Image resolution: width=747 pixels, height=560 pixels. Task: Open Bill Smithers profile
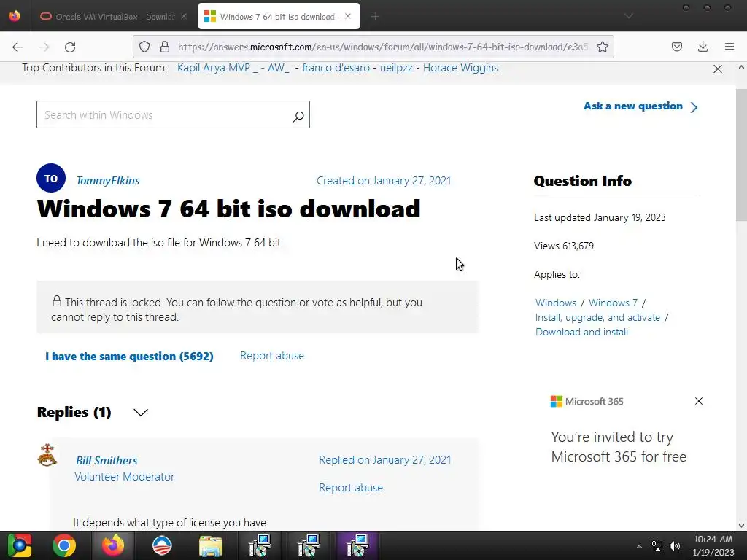click(x=107, y=461)
